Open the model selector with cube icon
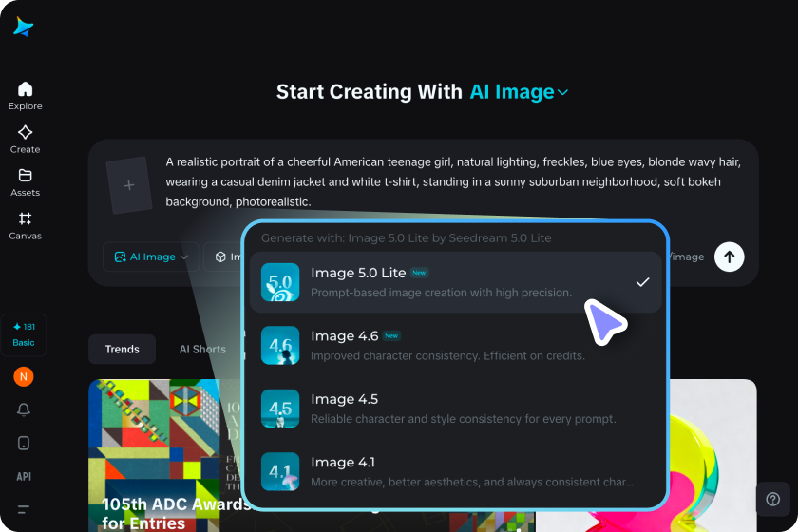Image resolution: width=798 pixels, height=532 pixels. coord(224,257)
